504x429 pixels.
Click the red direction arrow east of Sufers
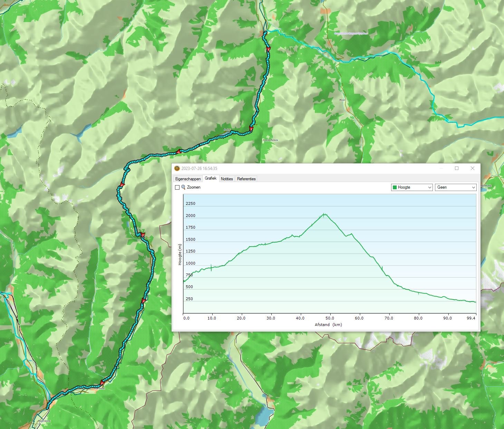pyautogui.click(x=251, y=129)
